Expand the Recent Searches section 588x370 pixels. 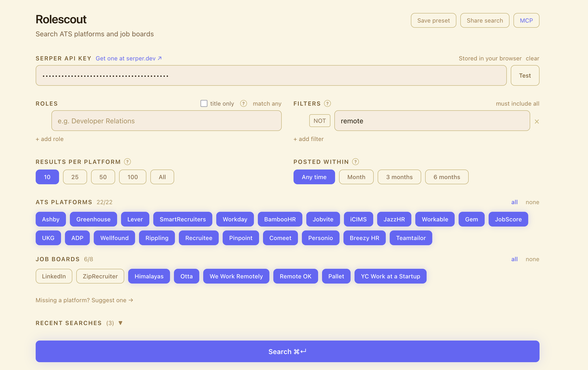pyautogui.click(x=121, y=323)
